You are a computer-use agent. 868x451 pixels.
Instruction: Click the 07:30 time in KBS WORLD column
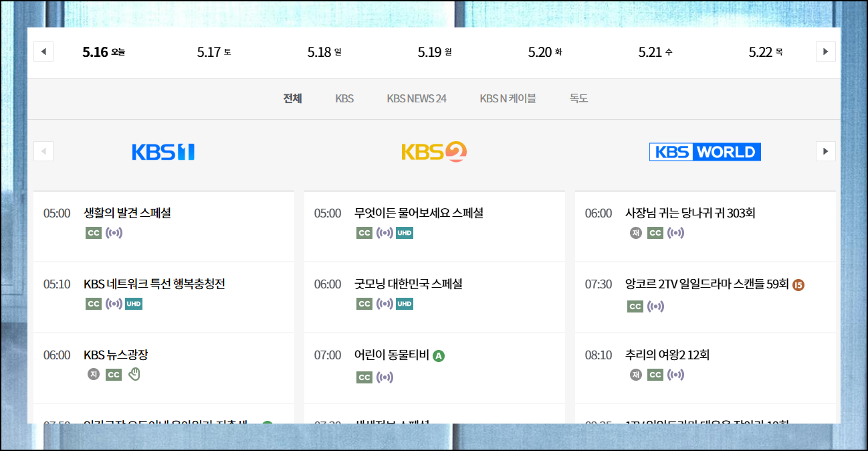[x=599, y=284]
